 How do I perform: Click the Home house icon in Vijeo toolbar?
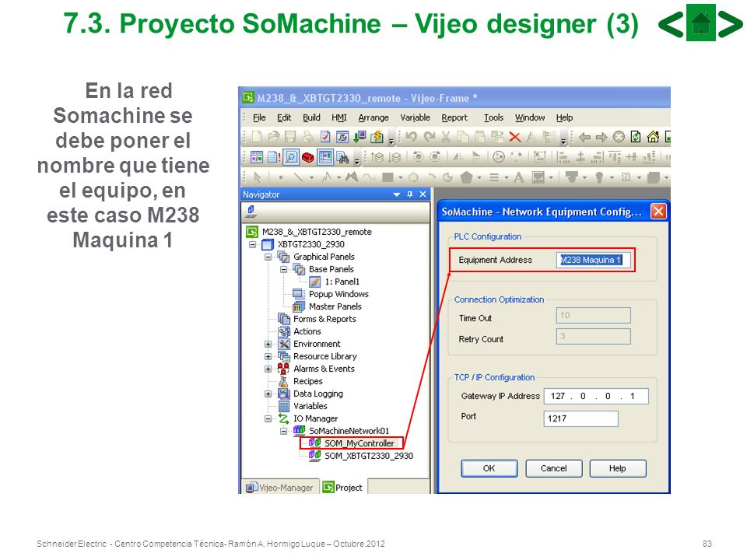[653, 137]
